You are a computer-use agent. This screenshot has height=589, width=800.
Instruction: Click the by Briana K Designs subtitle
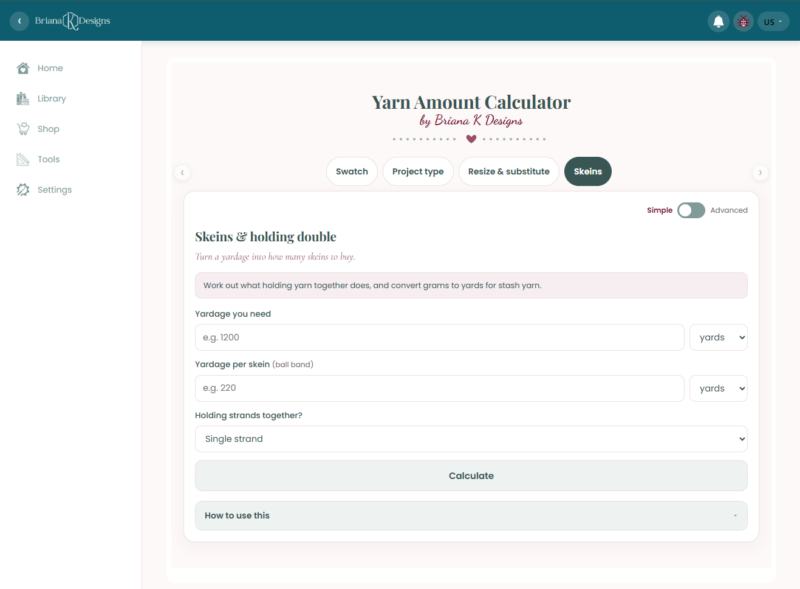pos(471,121)
